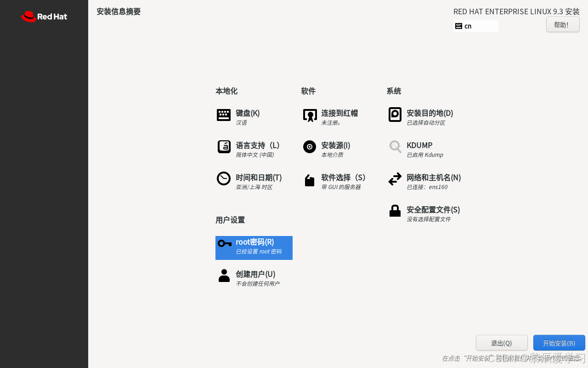Click the hard disk icon for 安装目的地
Viewport: 588px width, 368px height.
click(395, 115)
